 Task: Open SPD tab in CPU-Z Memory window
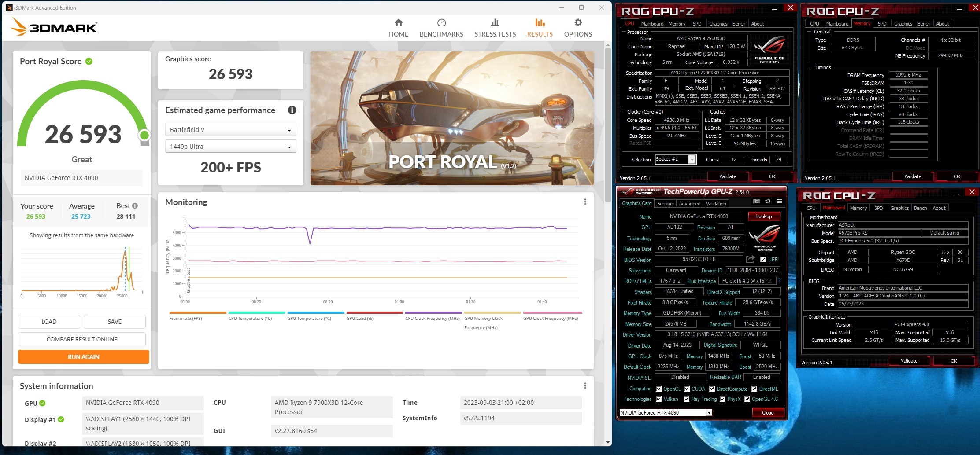pos(882,24)
